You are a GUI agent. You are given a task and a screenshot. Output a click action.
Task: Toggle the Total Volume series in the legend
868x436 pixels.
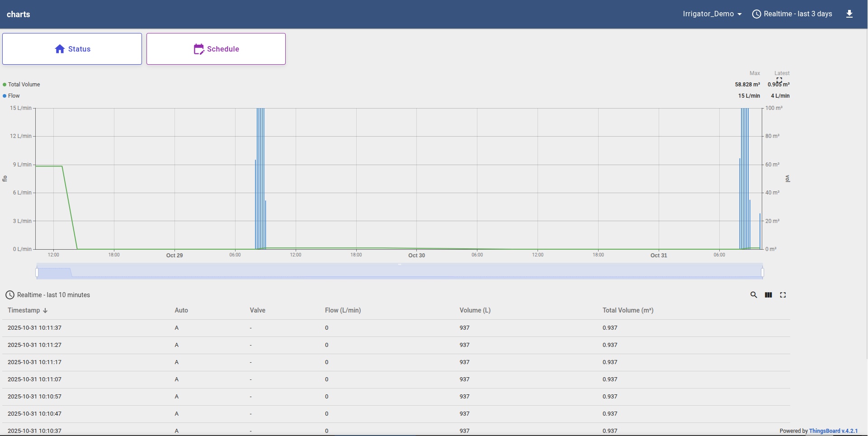point(21,84)
